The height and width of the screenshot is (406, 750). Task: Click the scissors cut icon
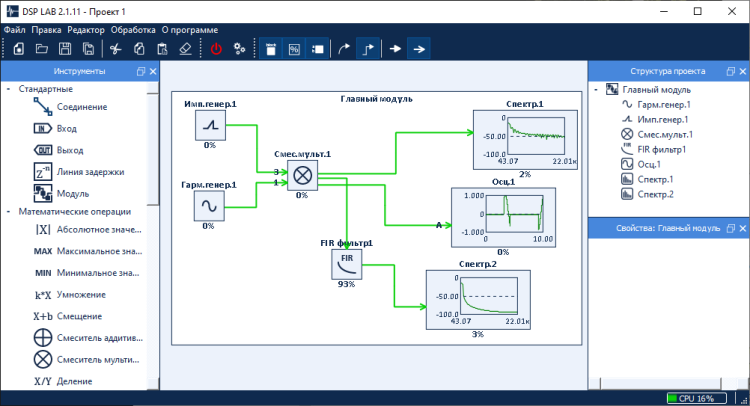(115, 48)
